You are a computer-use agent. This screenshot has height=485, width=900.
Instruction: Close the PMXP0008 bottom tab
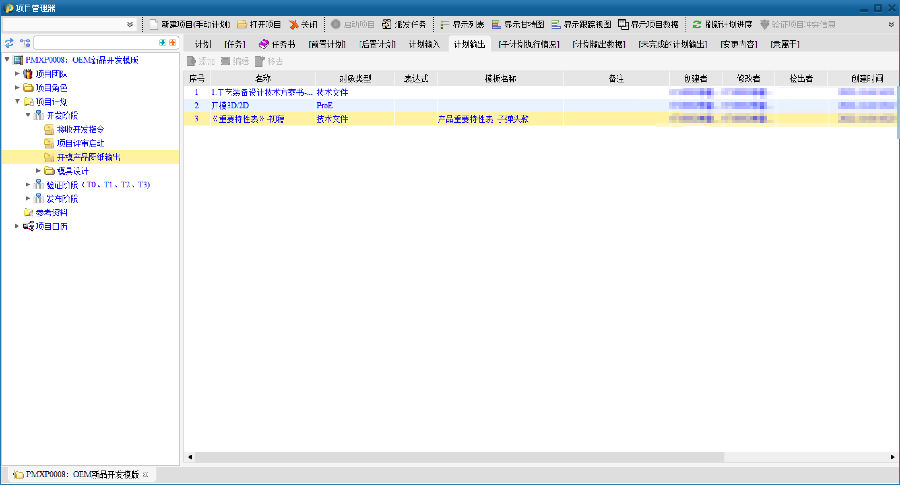tap(145, 475)
